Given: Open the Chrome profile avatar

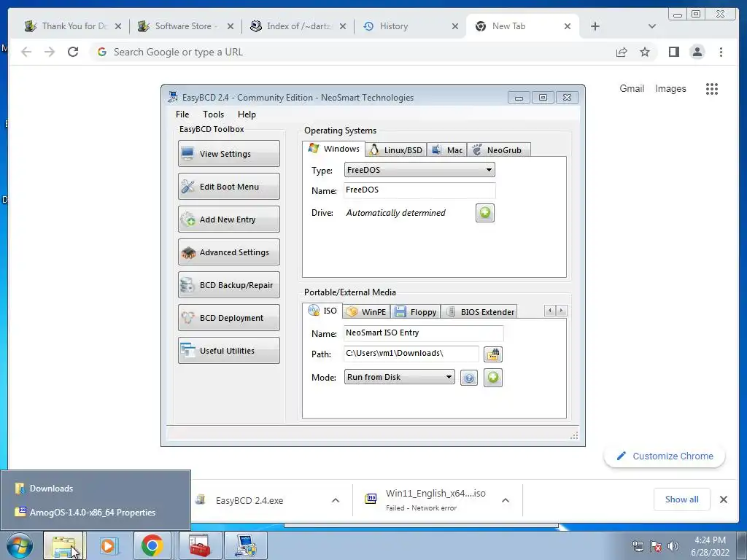Looking at the screenshot, I should click(x=697, y=52).
